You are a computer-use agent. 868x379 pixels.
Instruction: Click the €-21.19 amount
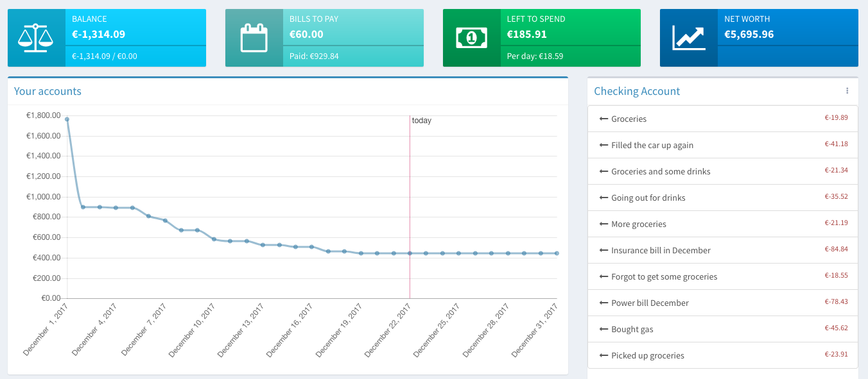pyautogui.click(x=836, y=223)
